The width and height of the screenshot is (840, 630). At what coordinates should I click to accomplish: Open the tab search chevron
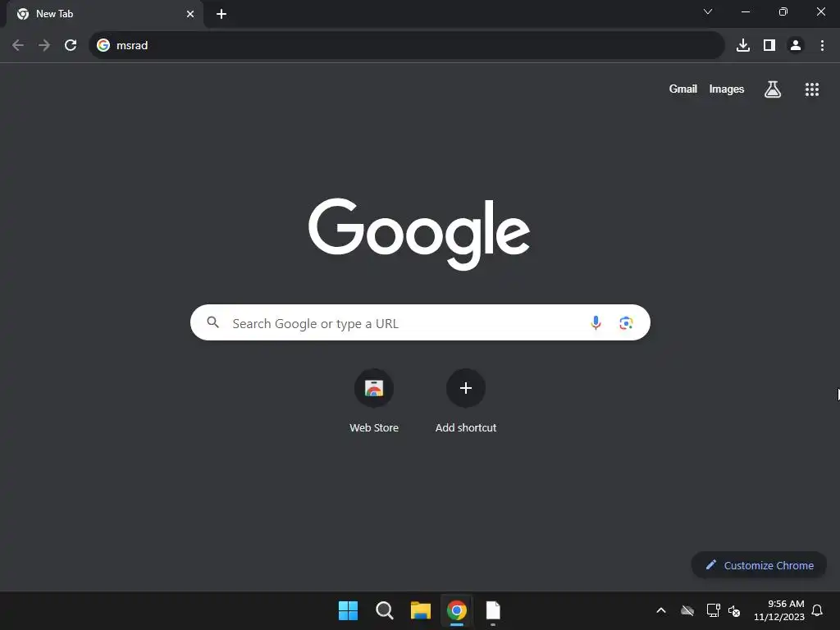coord(708,11)
